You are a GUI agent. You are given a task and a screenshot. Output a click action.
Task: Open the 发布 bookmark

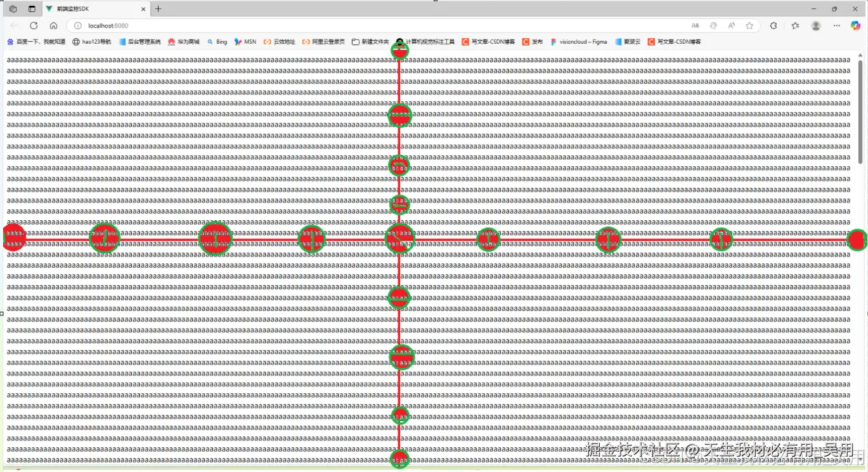point(533,42)
